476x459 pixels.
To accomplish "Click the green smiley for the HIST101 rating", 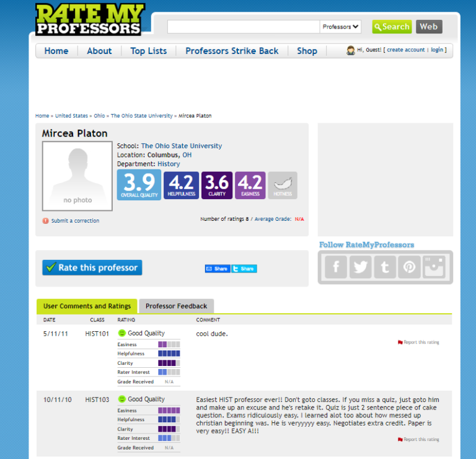I will [x=121, y=333].
